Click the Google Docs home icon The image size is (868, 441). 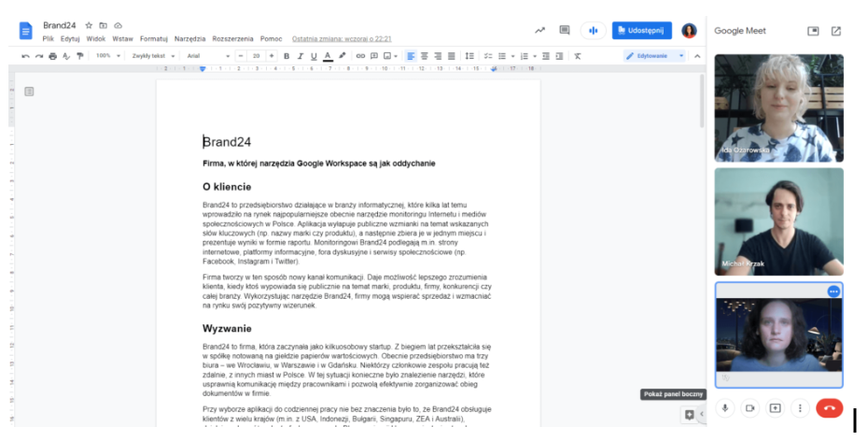point(25,31)
